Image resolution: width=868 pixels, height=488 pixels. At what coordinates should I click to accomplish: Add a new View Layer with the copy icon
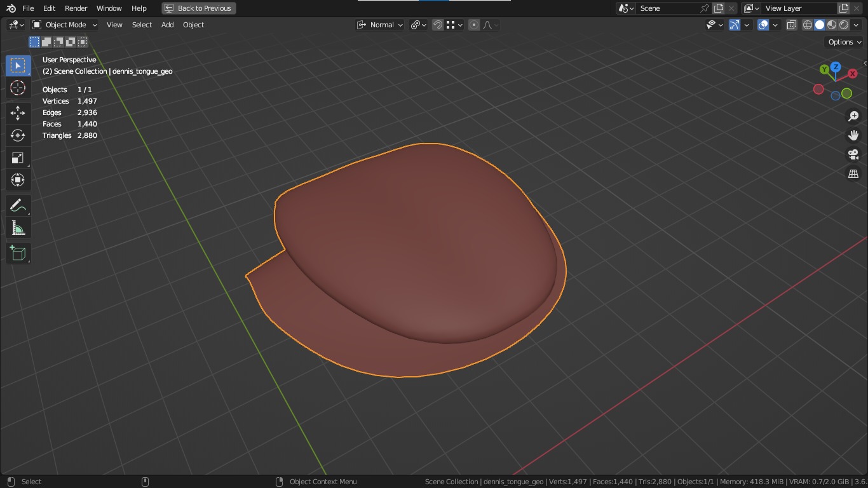[844, 8]
